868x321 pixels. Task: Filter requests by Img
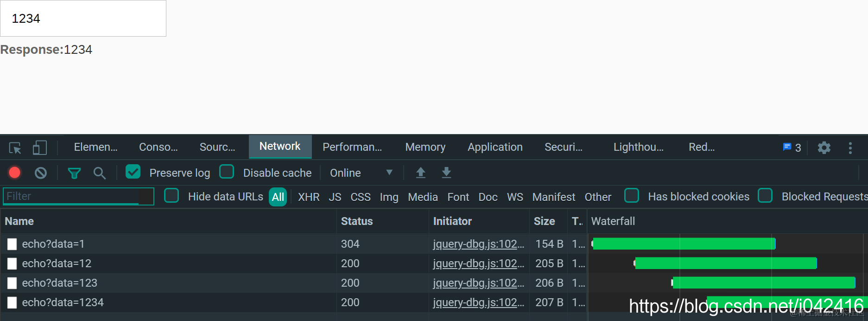coord(389,197)
